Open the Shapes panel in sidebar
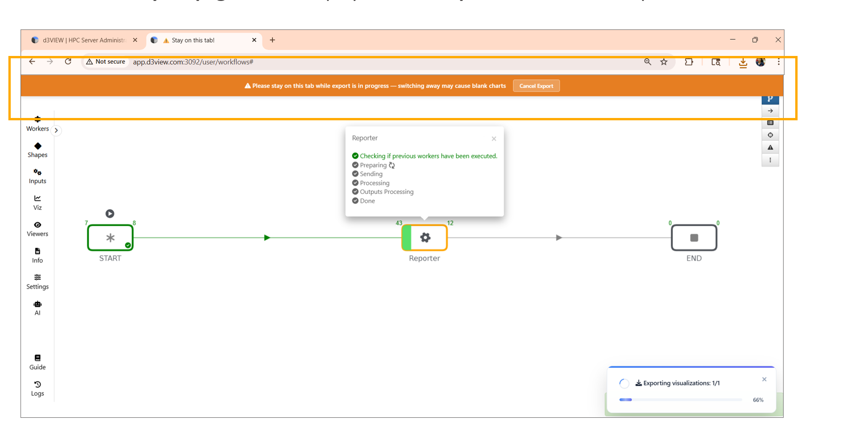The width and height of the screenshot is (868, 436). [x=37, y=150]
